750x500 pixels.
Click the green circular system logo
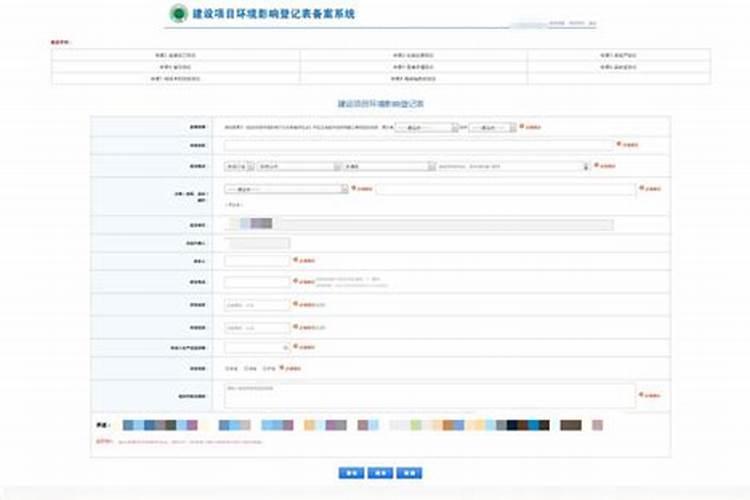point(179,14)
